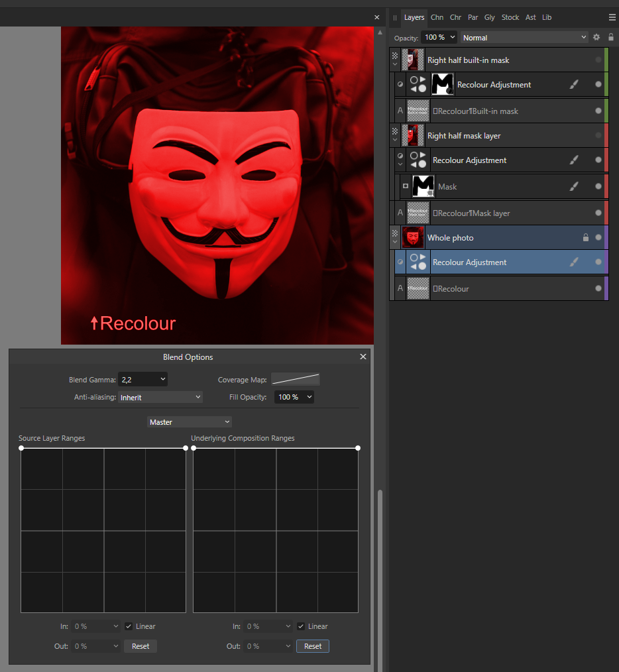Click the red group's Recolour Adjustment icon
619x672 pixels.
coord(418,160)
